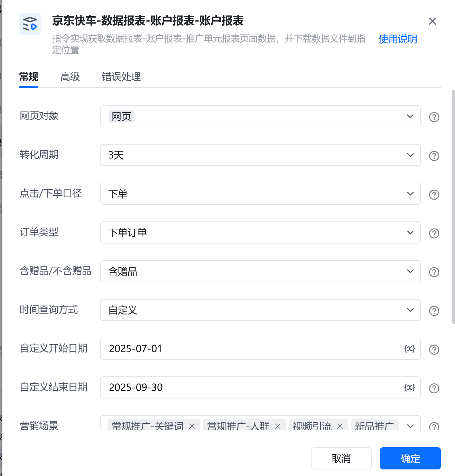The width and height of the screenshot is (455, 476).
Task: Open help for 订单类型 field
Action: pos(434,233)
